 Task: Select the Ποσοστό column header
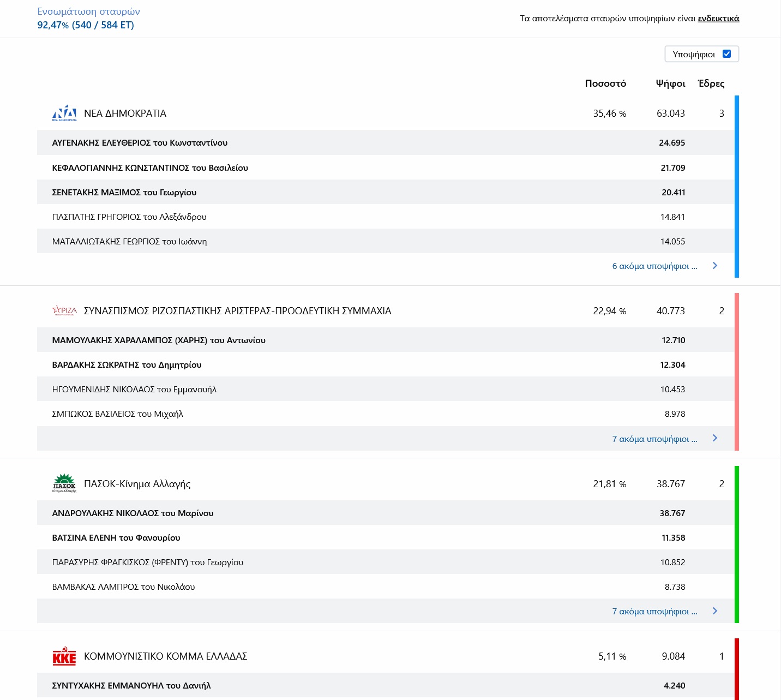pyautogui.click(x=605, y=83)
